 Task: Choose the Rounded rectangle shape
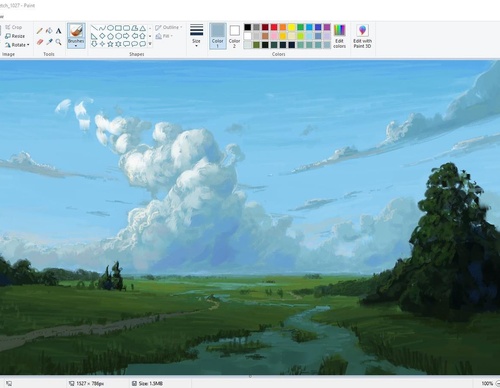[x=126, y=28]
